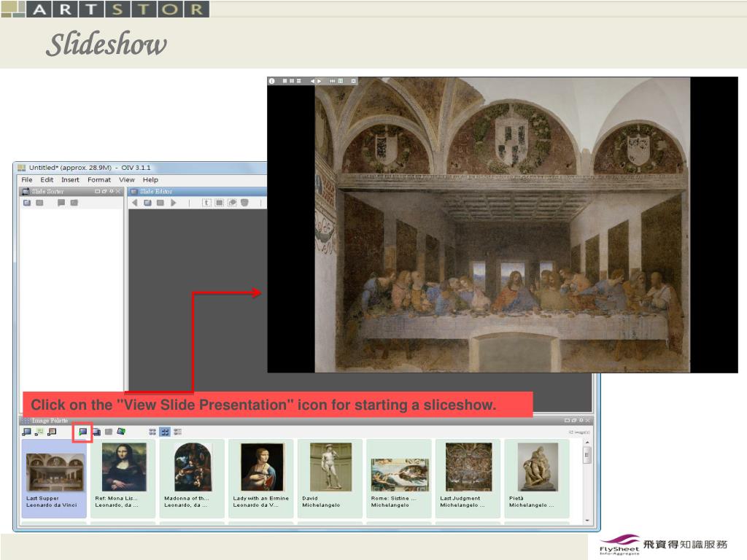Click the gray slide icon in Slide Editor toolbar
Image resolution: width=747 pixels, height=560 pixels.
click(x=160, y=203)
